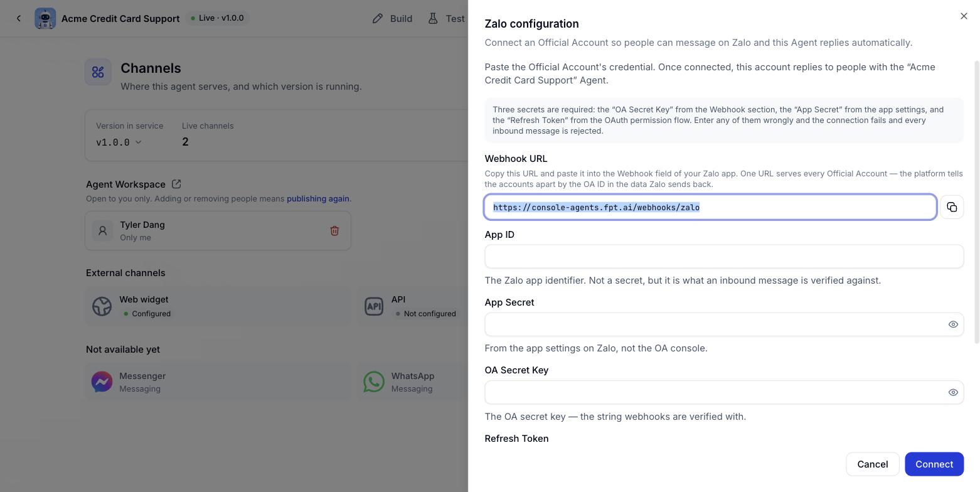This screenshot has height=492, width=980.
Task: Close the Zalo configuration panel
Action: pos(964,16)
